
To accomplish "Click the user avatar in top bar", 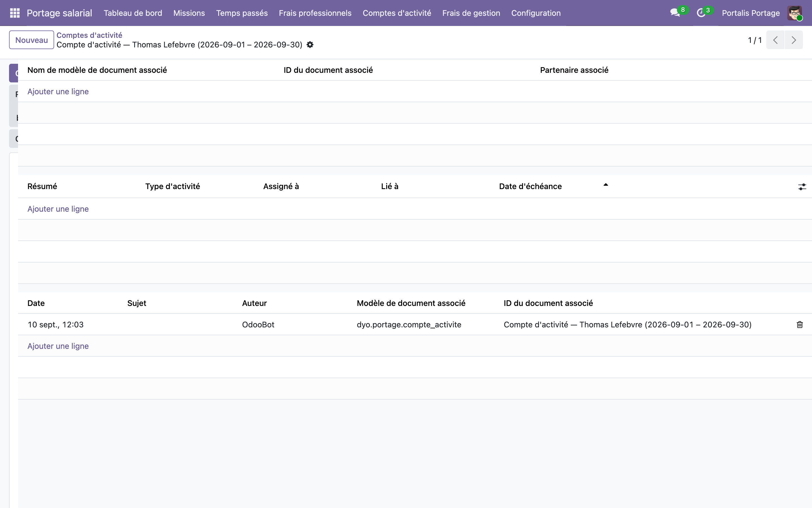I will [x=794, y=13].
